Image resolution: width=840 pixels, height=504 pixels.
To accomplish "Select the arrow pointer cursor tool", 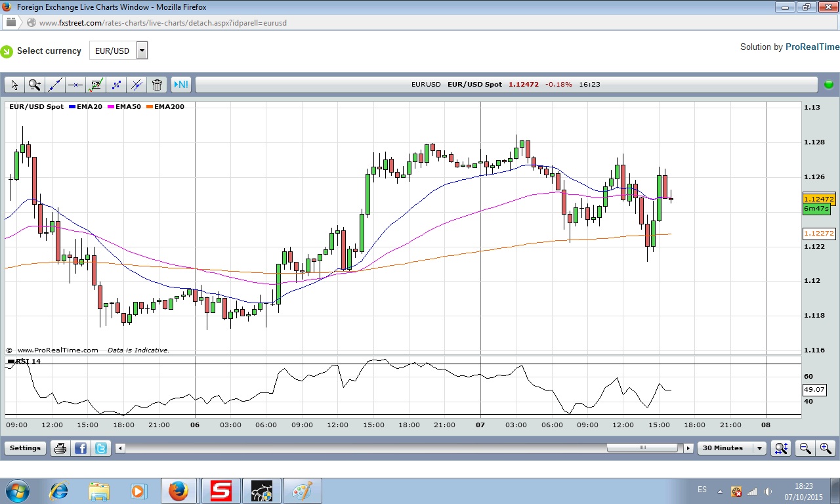I will tap(14, 85).
